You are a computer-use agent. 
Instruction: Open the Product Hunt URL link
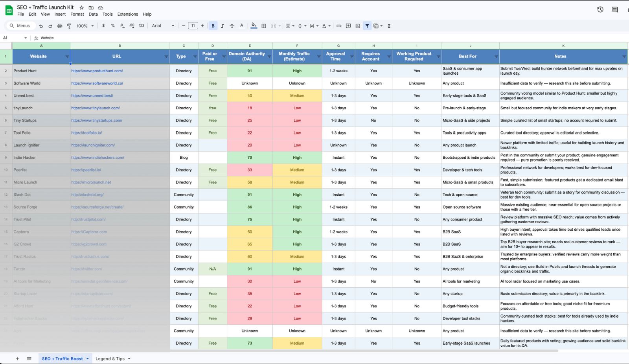click(97, 71)
